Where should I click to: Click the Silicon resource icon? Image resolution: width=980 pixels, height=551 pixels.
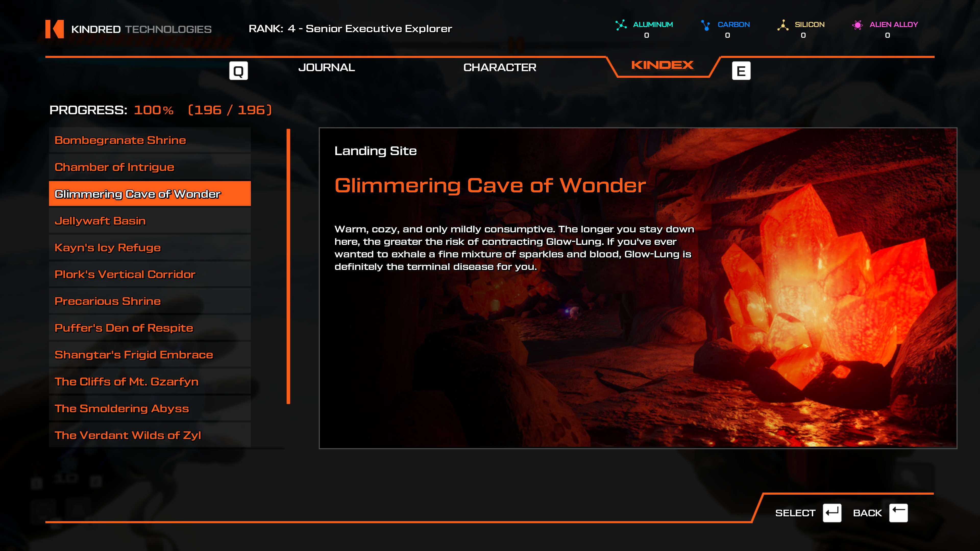pos(782,25)
